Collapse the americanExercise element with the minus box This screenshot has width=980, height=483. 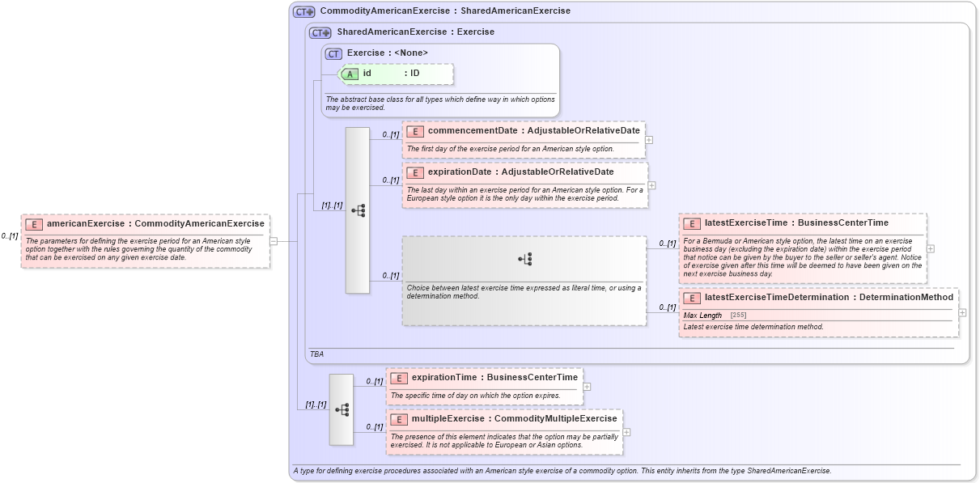[x=274, y=240]
